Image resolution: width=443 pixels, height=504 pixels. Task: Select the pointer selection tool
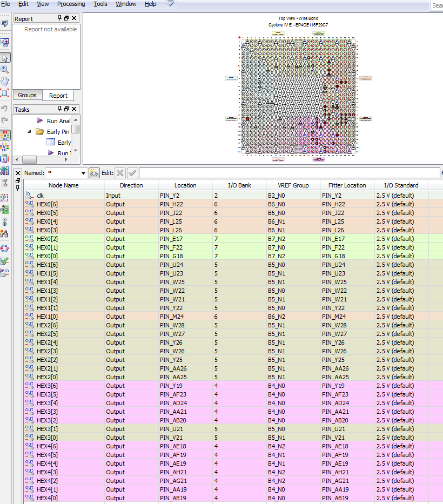pyautogui.click(x=5, y=57)
